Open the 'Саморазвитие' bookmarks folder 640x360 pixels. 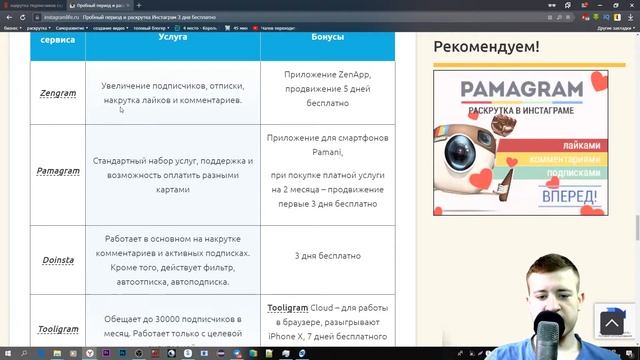pos(72,28)
